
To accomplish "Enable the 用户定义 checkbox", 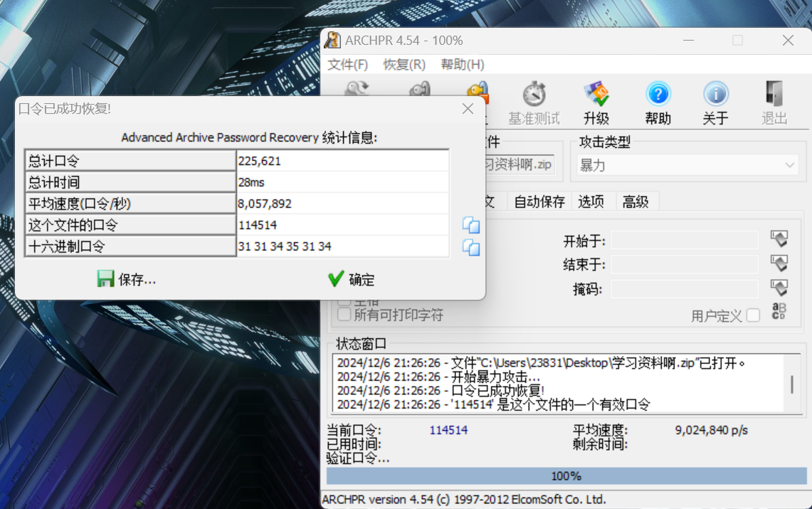I will click(x=754, y=315).
